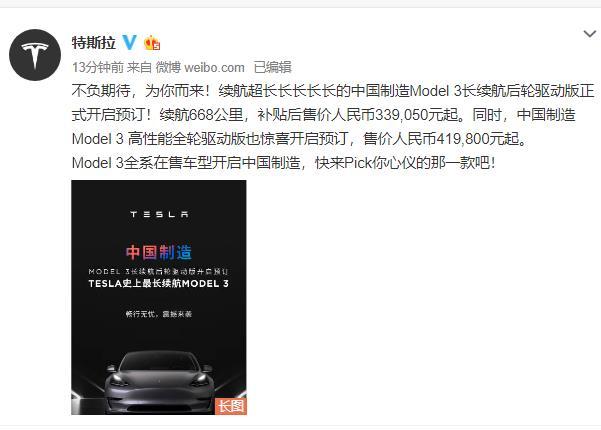This screenshot has width=601, height=430.
Task: Click the 快来Pick你心仪的那一款吧 line
Action: point(405,163)
